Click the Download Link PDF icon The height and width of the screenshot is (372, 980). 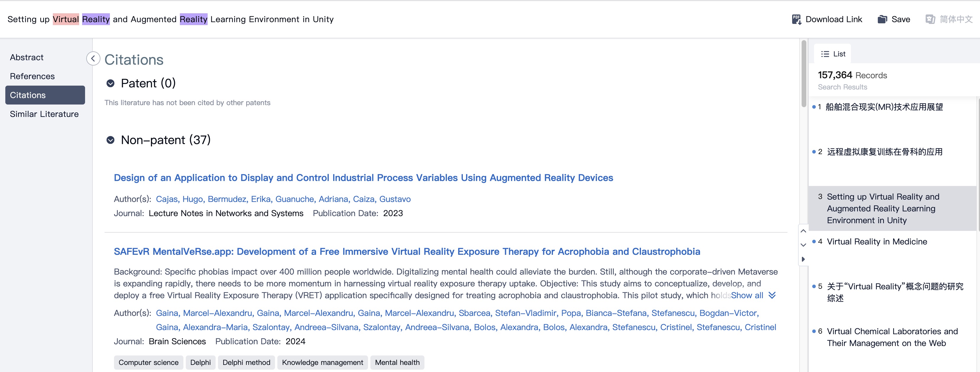796,19
